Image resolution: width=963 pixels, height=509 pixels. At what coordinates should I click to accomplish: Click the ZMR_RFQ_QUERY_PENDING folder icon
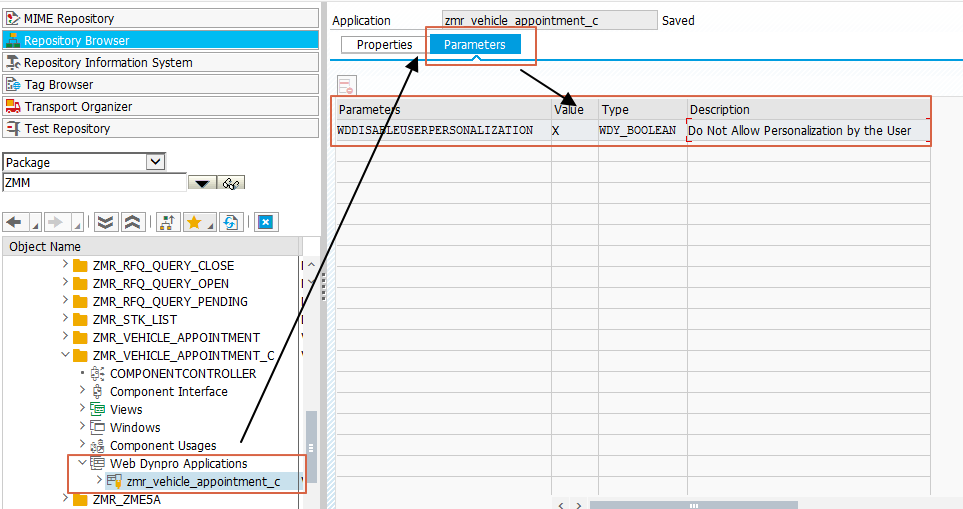tap(80, 301)
